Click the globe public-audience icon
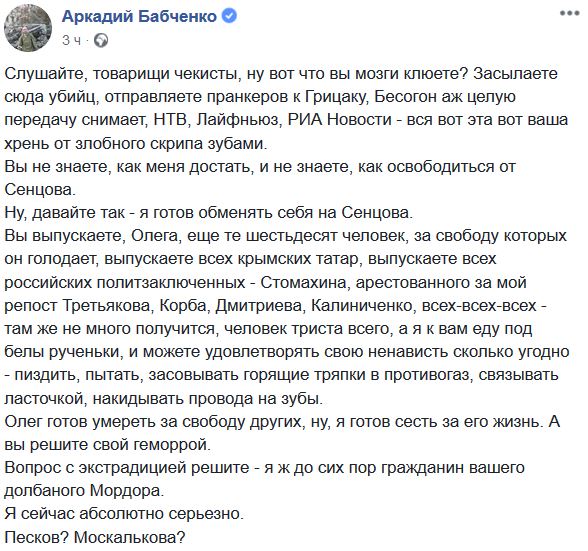This screenshot has width=588, height=551. [x=101, y=40]
